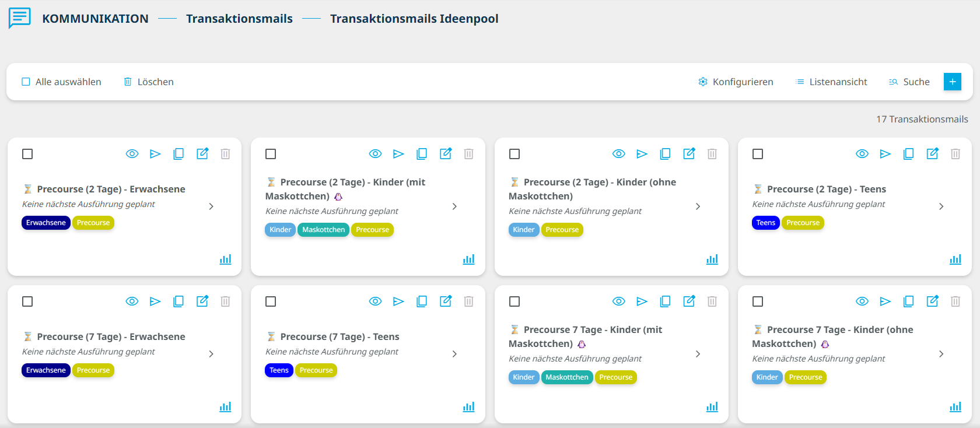Delete Precourse (7 Tage) - Erwachsene card
The width and height of the screenshot is (980, 428).
226,301
